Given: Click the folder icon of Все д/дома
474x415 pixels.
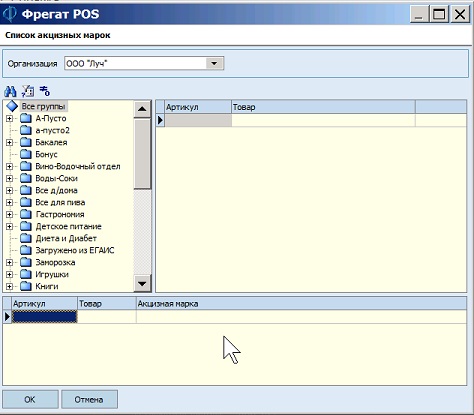Looking at the screenshot, I should coord(26,190).
